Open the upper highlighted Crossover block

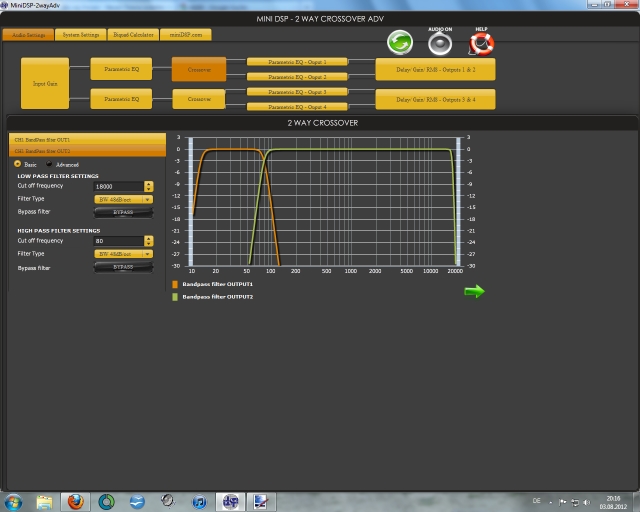199,69
